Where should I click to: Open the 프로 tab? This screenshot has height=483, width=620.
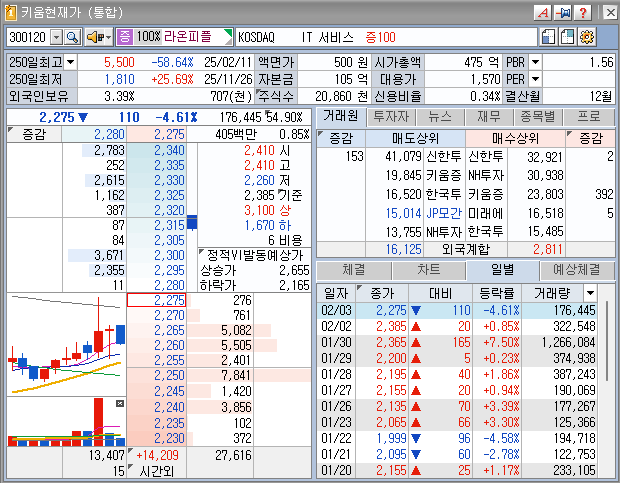click(x=589, y=117)
